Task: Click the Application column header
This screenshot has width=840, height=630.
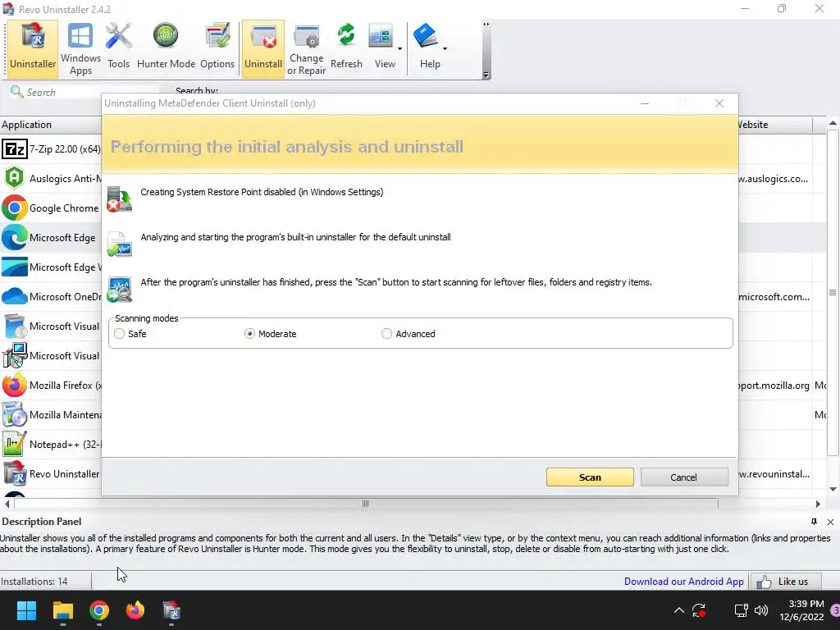Action: pyautogui.click(x=50, y=125)
